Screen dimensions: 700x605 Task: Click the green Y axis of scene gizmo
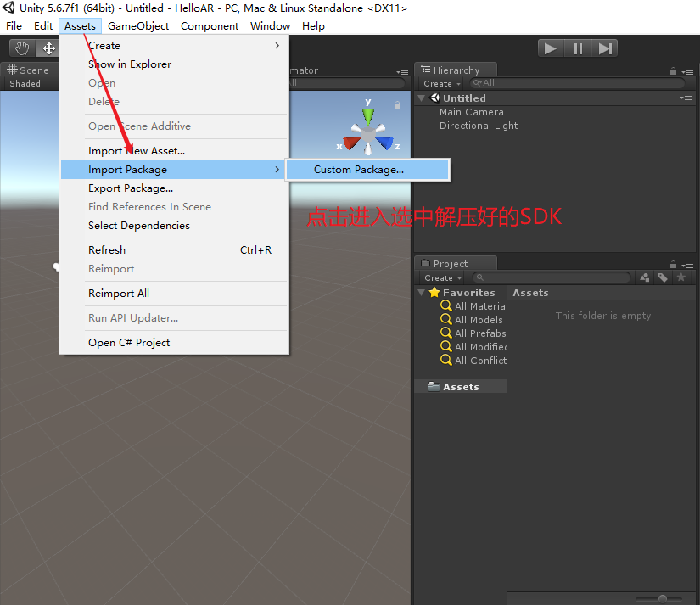coord(368,115)
